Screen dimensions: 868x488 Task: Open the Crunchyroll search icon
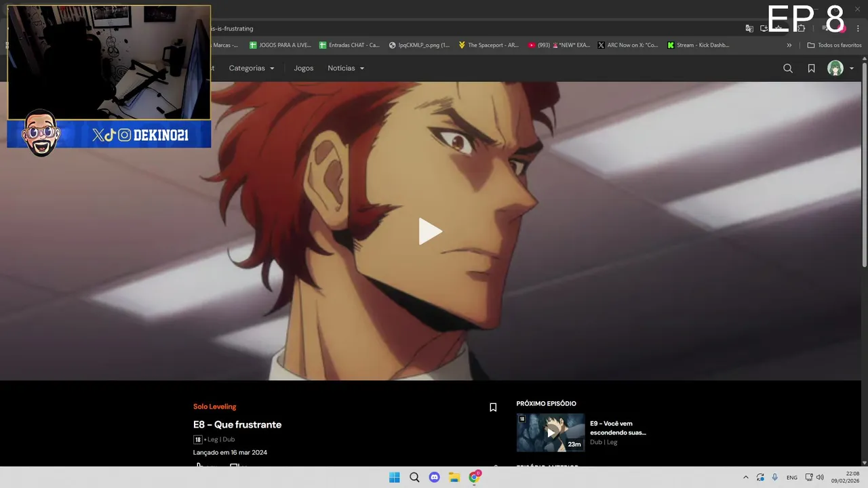[x=787, y=68]
